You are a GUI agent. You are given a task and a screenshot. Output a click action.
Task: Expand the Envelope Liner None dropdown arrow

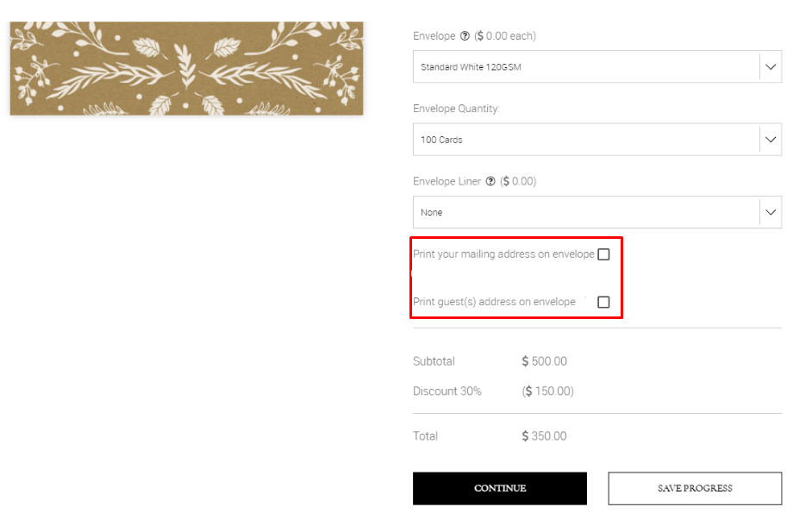771,212
